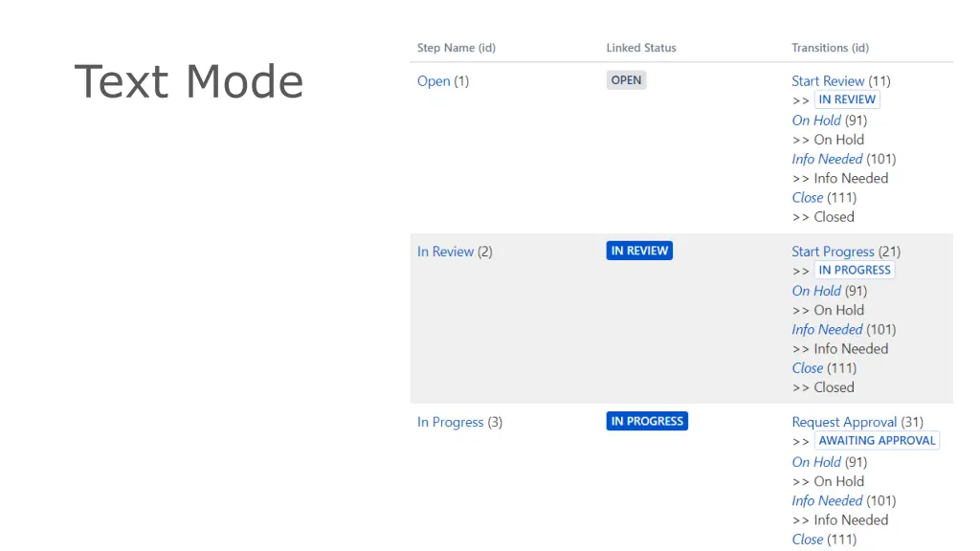Select Close (111) transition in Open step
Image resolution: width=980 pixels, height=551 pixels.
click(807, 198)
